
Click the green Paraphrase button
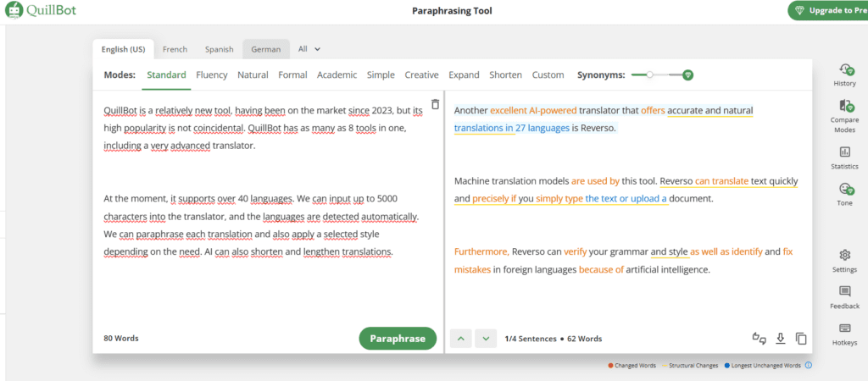tap(398, 339)
